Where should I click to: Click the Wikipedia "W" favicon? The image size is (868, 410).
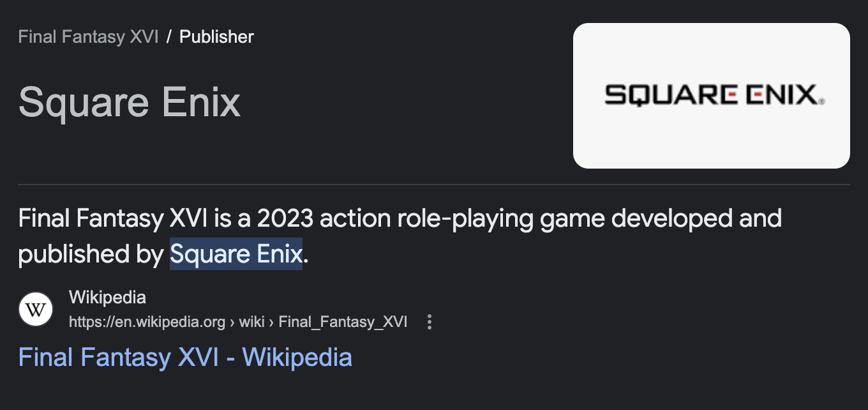pos(36,310)
